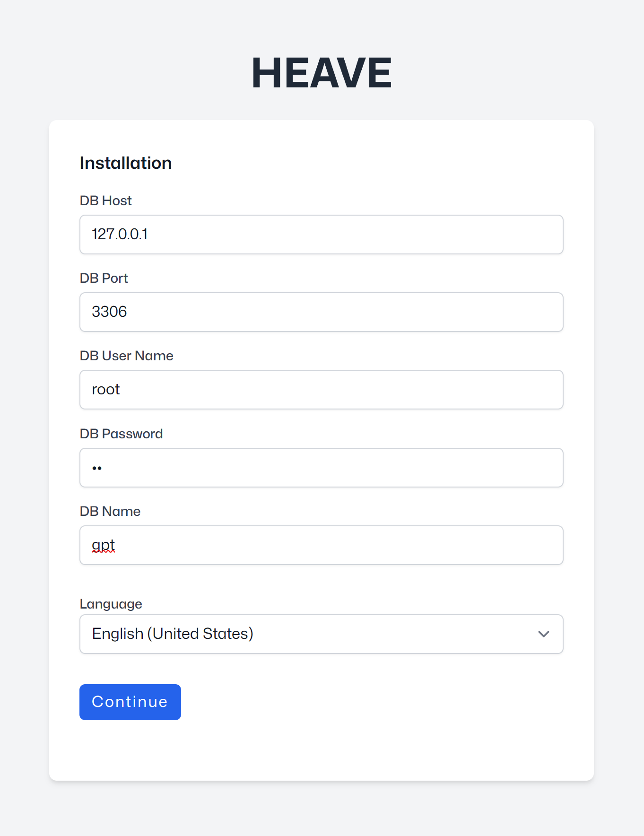Click the HEAVE logo text

coord(322,72)
